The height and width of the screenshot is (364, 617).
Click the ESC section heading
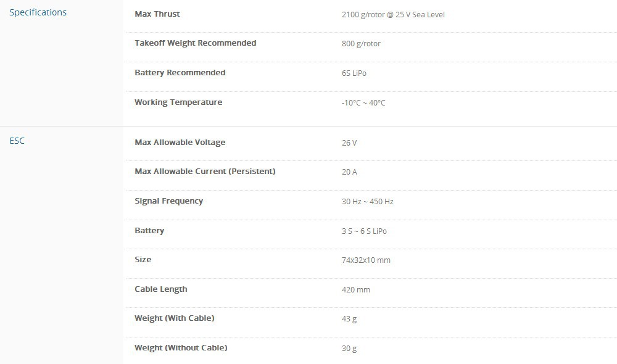[17, 141]
